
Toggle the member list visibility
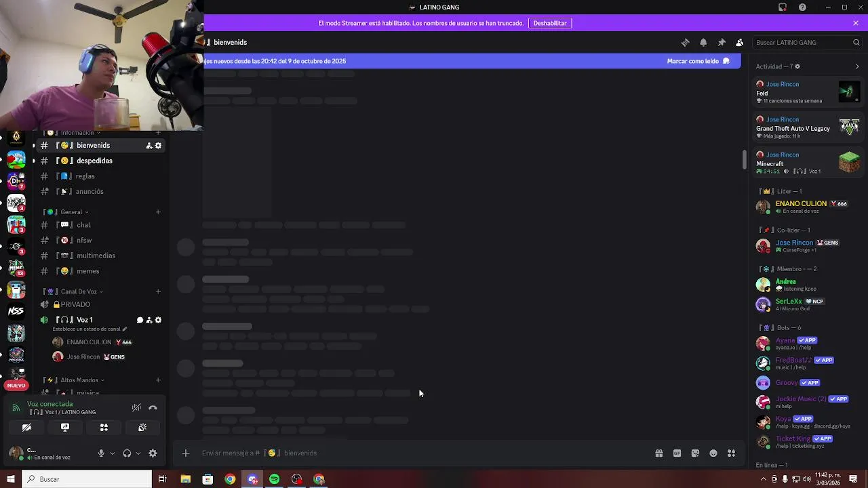[740, 42]
